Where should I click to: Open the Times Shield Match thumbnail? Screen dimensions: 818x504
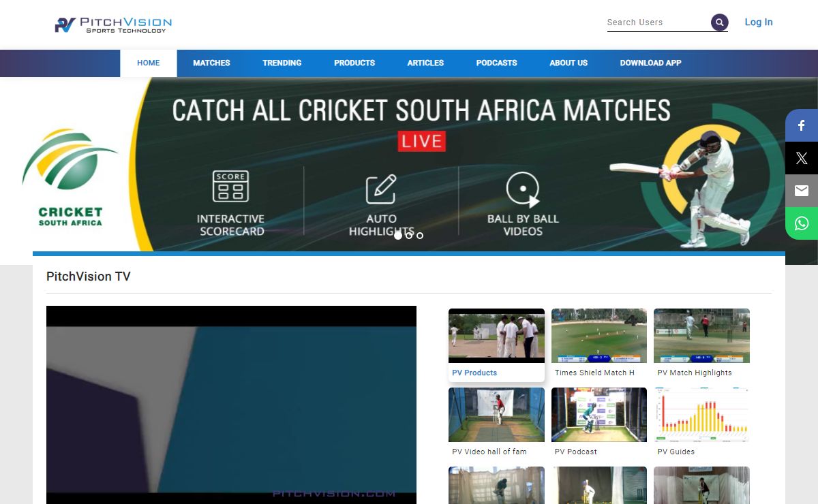point(599,336)
